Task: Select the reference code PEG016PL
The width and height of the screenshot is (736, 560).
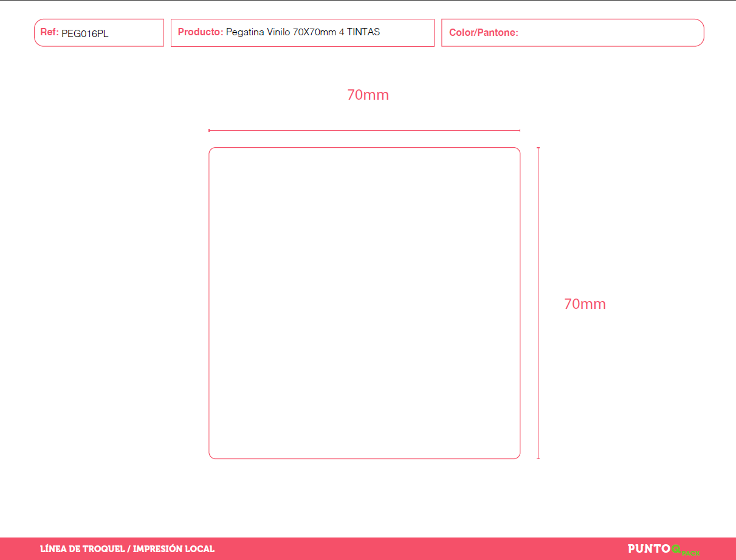Action: pos(85,34)
